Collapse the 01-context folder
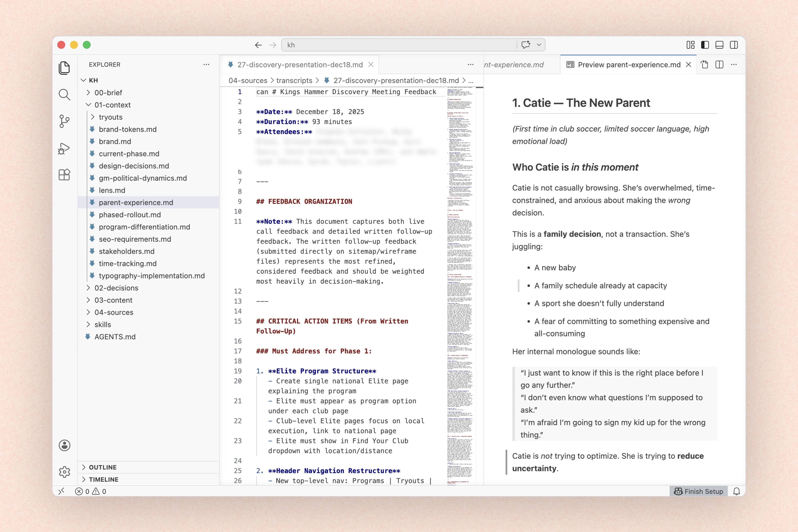This screenshot has height=532, width=798. click(x=149, y=105)
